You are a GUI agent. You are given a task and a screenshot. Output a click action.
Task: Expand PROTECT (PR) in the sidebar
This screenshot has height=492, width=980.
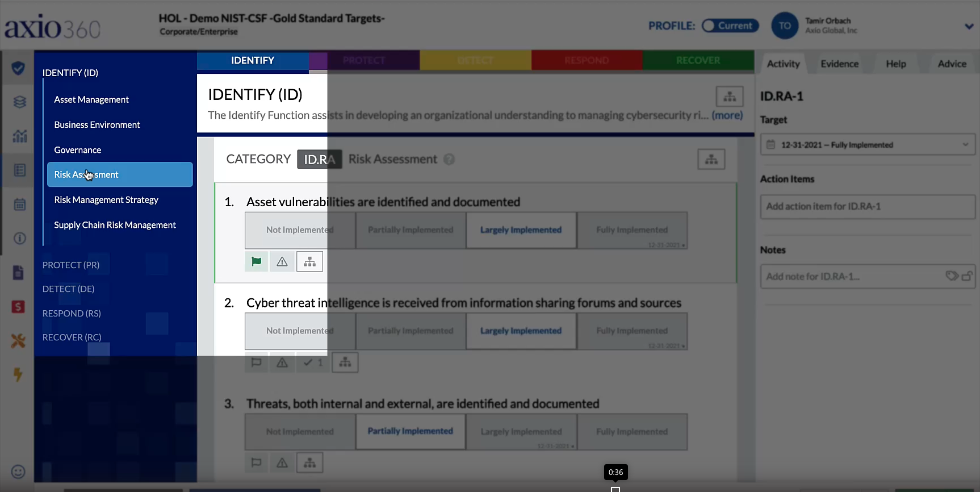71,265
